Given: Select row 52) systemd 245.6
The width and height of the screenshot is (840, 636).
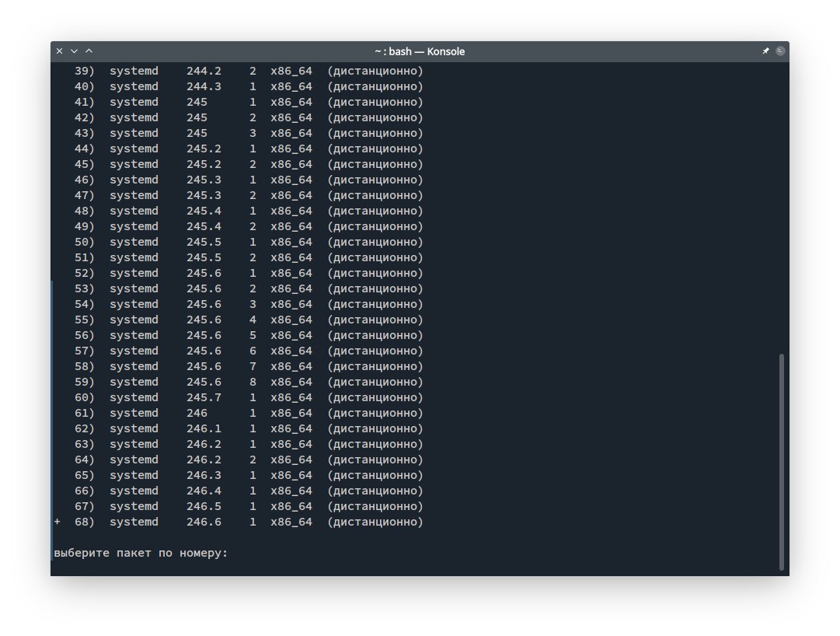Looking at the screenshot, I should [x=249, y=273].
